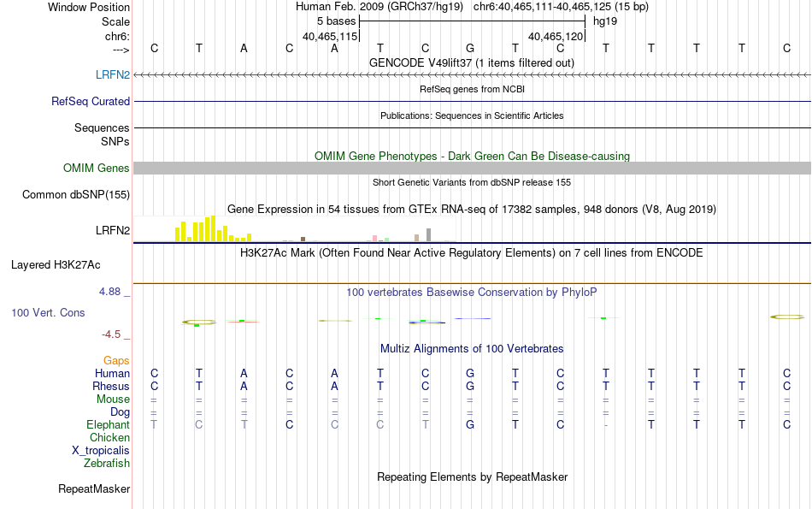Click OMIM Gene Phenotypes track title
Viewport: 812px width, 509px height.
click(x=472, y=156)
